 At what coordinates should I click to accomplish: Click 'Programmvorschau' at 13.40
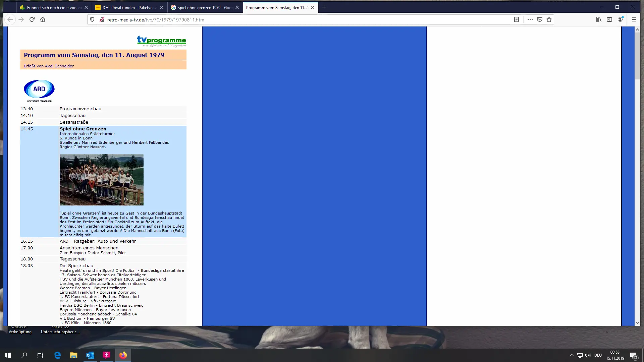[x=80, y=109]
